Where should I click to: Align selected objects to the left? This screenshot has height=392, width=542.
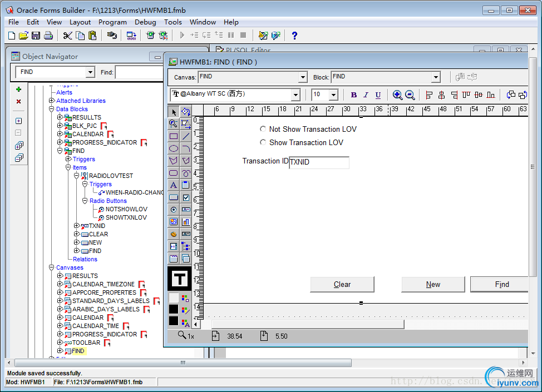coord(429,95)
